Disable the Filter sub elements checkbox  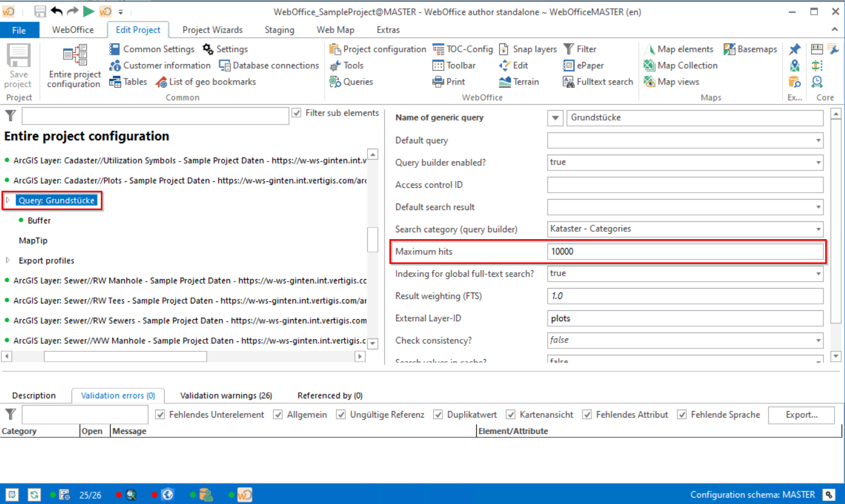[296, 113]
